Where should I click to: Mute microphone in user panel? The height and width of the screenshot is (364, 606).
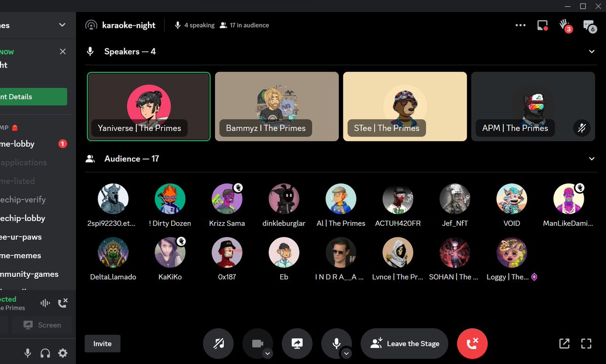[x=28, y=353]
